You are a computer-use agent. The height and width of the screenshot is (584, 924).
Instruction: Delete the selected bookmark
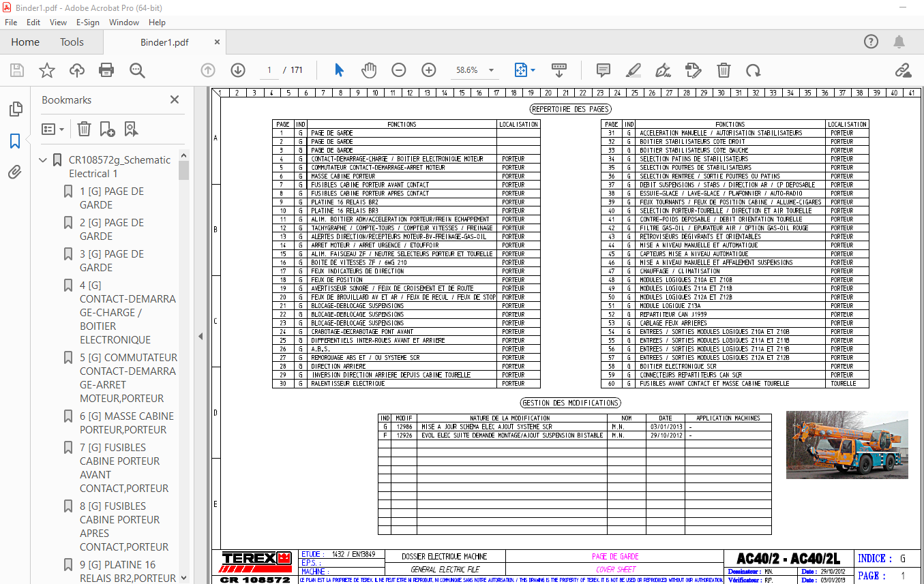84,129
